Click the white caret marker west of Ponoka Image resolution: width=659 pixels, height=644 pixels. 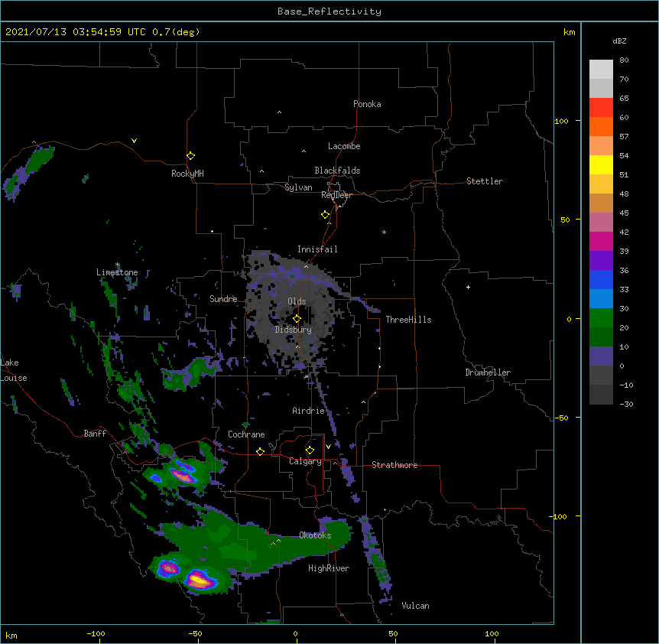click(280, 112)
